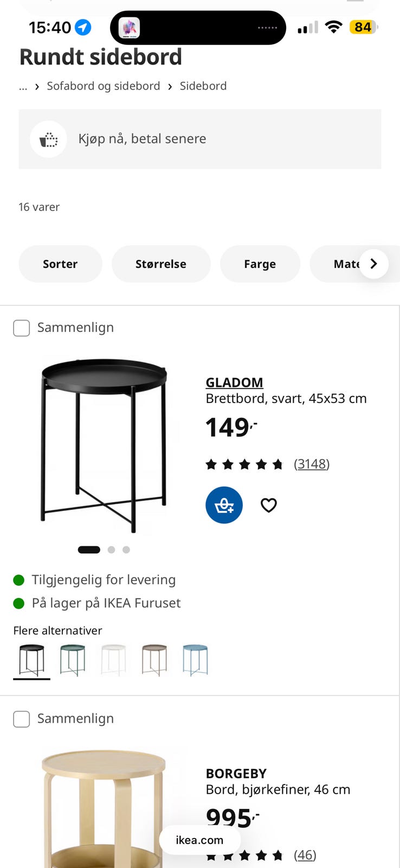Tap the Wi-Fi status icon

coord(334,27)
